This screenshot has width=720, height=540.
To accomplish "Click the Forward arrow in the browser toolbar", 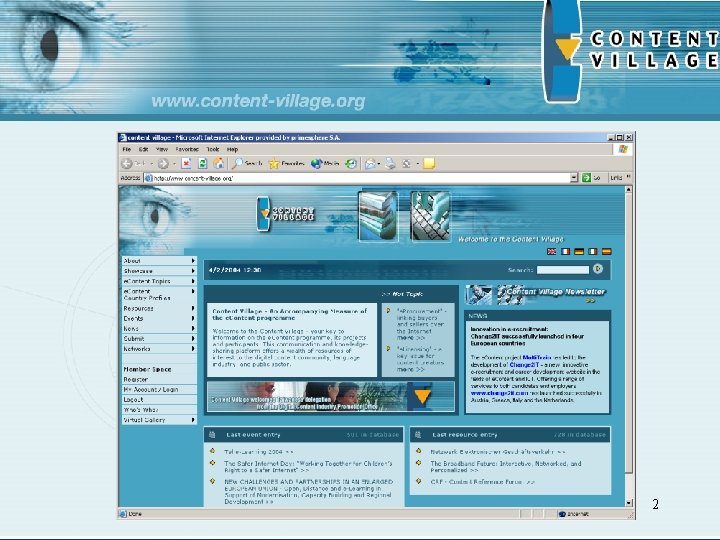I will tap(163, 163).
